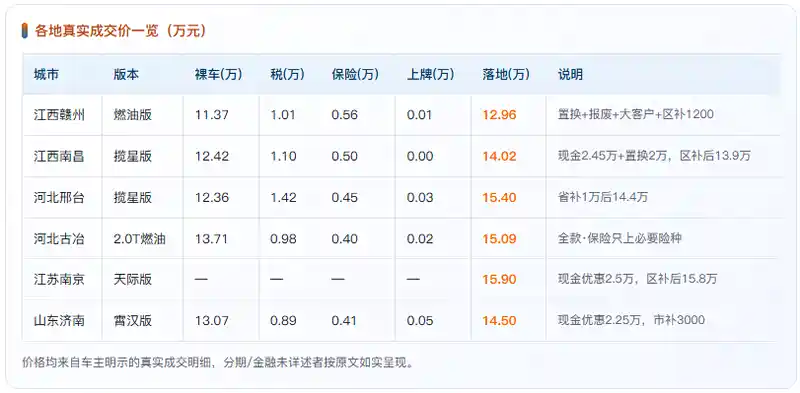Select 揽星版 in the 河北邢台 row

point(133,198)
